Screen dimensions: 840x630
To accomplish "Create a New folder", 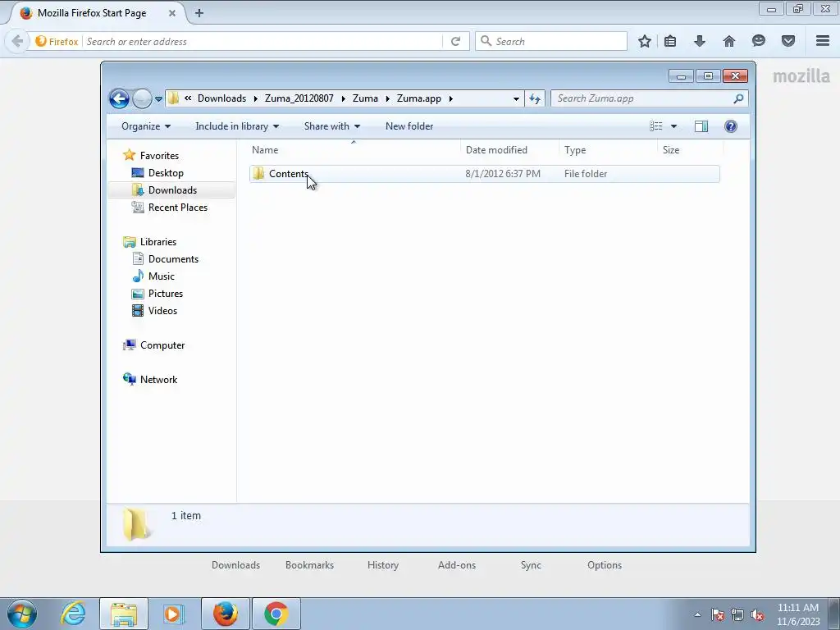I will pos(409,126).
